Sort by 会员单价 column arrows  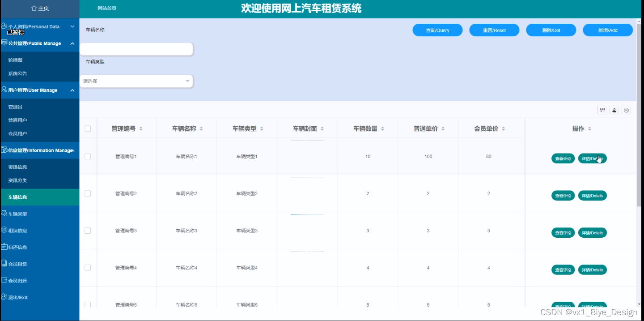[504, 129]
